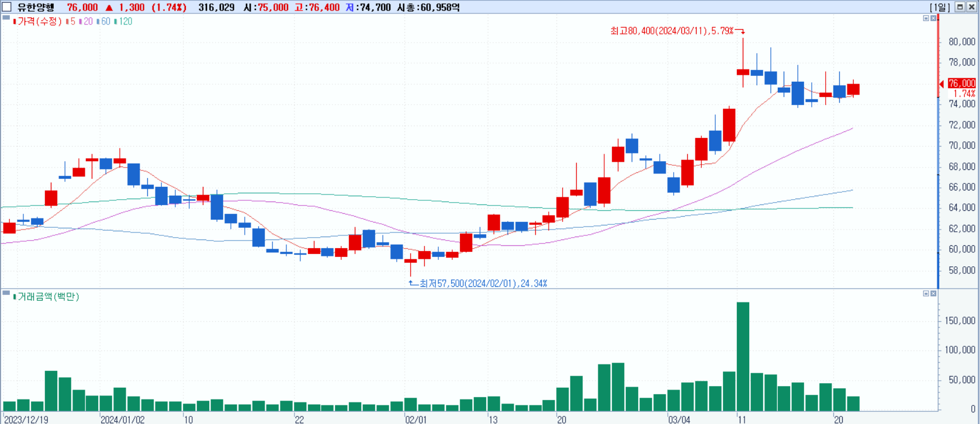Click the red up-triangle change indicator
Viewport: 980px width, 424px height.
(x=109, y=7)
